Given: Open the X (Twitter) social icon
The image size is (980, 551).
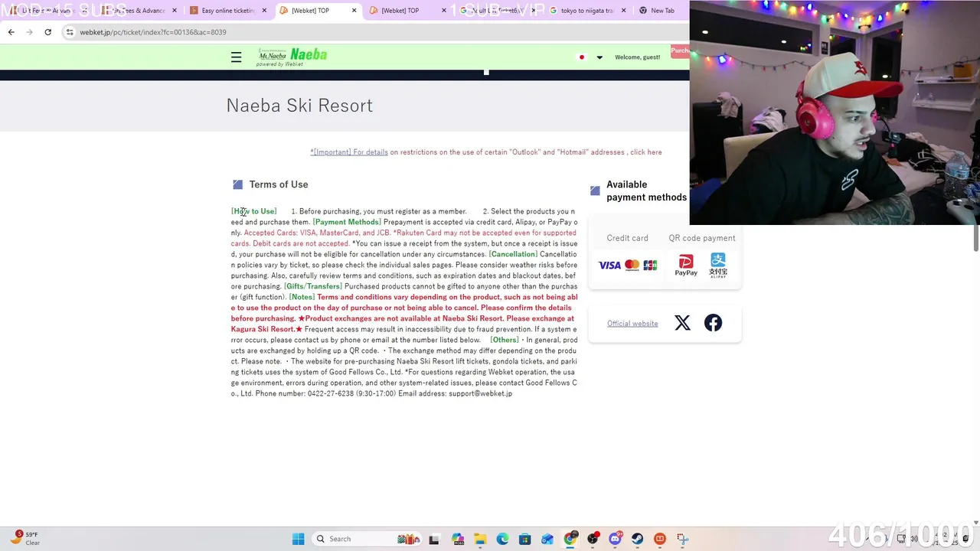Looking at the screenshot, I should tap(682, 323).
